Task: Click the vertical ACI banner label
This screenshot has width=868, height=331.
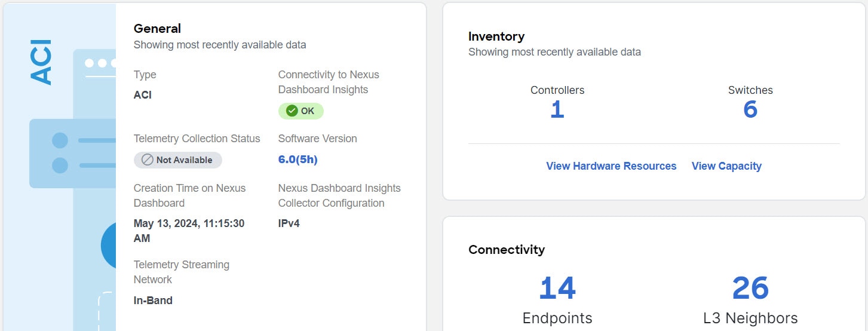Action: [42, 62]
